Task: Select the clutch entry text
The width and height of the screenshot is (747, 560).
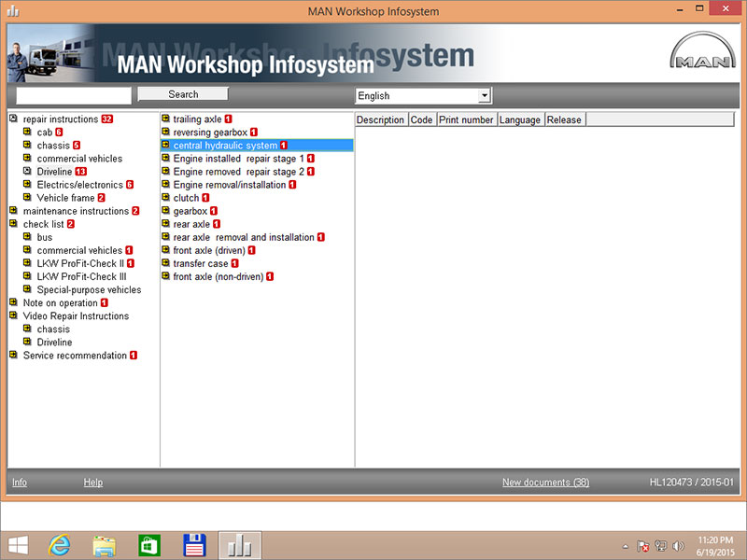Action: coord(186,198)
